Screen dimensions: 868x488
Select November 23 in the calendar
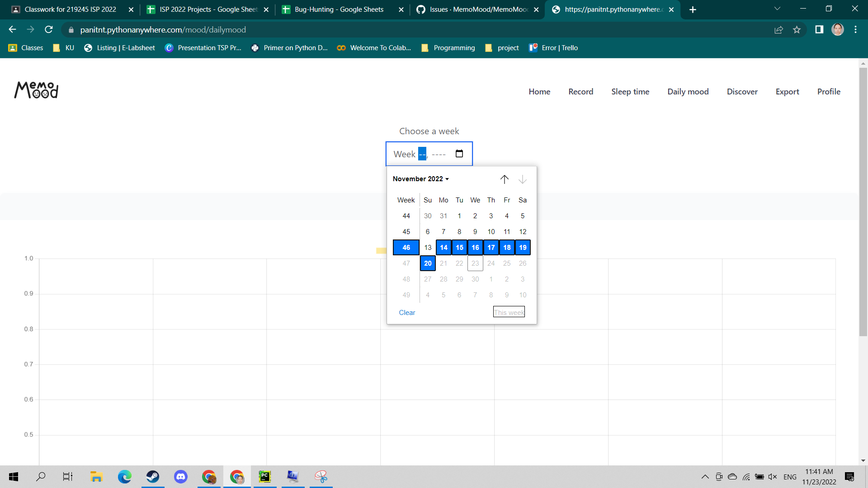click(475, 263)
